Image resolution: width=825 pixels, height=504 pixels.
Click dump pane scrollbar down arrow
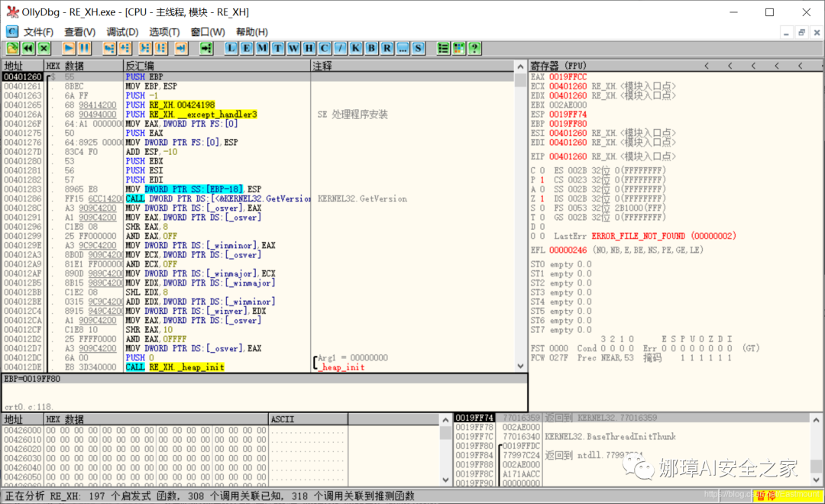(445, 480)
